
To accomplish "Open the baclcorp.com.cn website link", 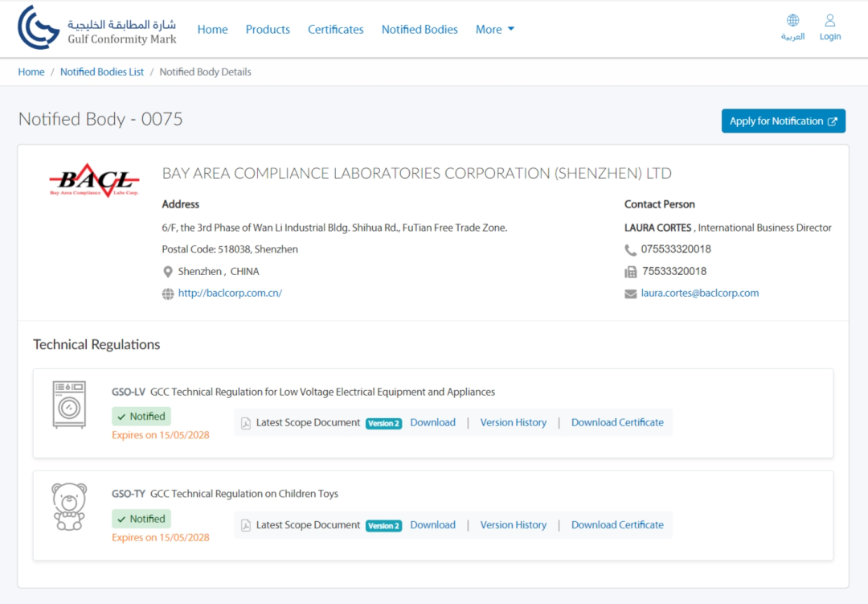I will click(x=230, y=294).
